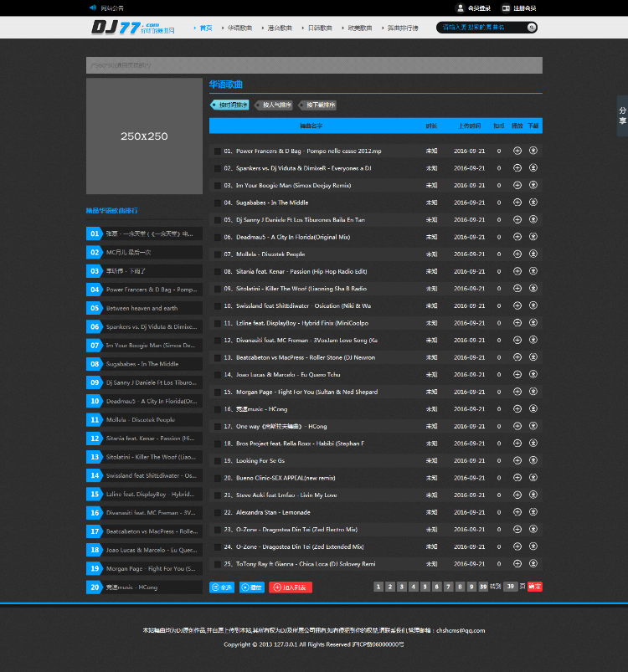The width and height of the screenshot is (628, 672).
Task: Download Alexandra Stan - Lemonade
Action: coord(533,512)
